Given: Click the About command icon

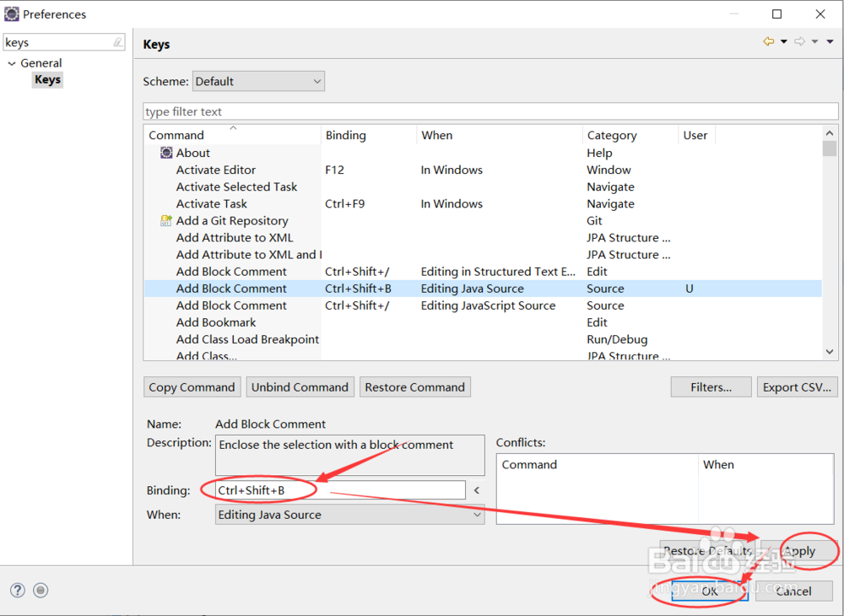Looking at the screenshot, I should coord(166,153).
